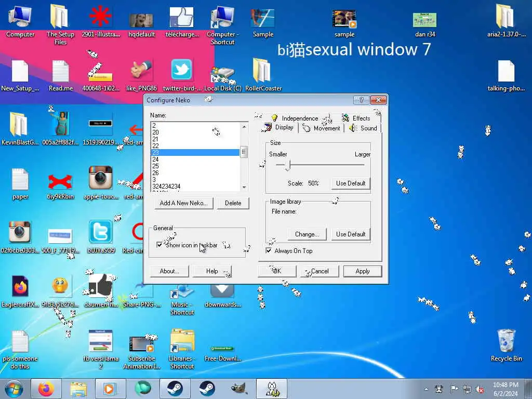Toggle the Always On Top checkbox

pos(269,251)
